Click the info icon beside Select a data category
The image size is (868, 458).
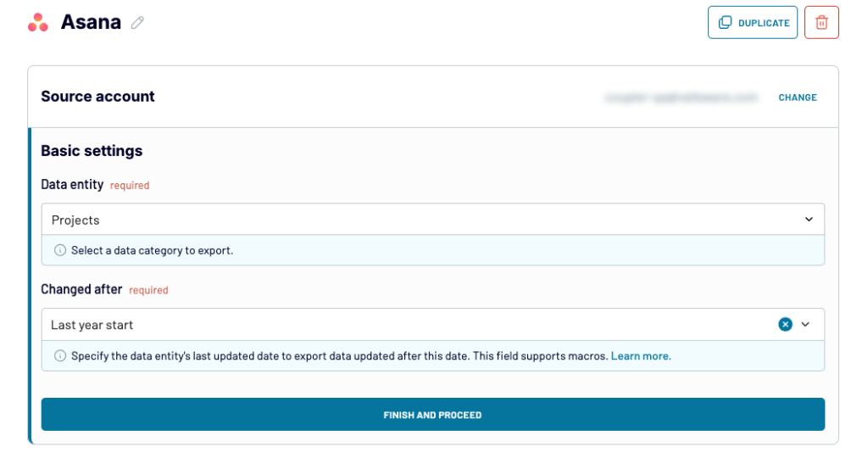point(60,250)
